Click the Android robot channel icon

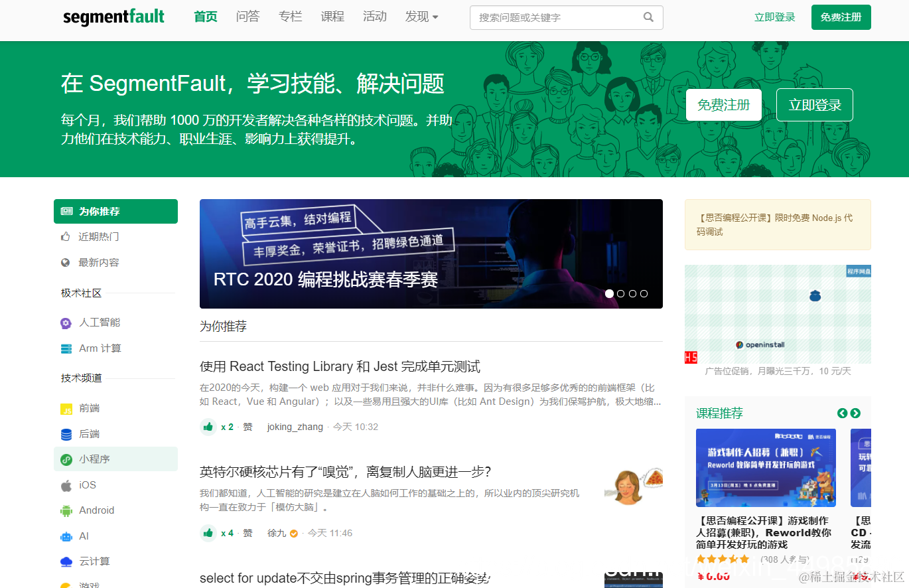coord(65,510)
